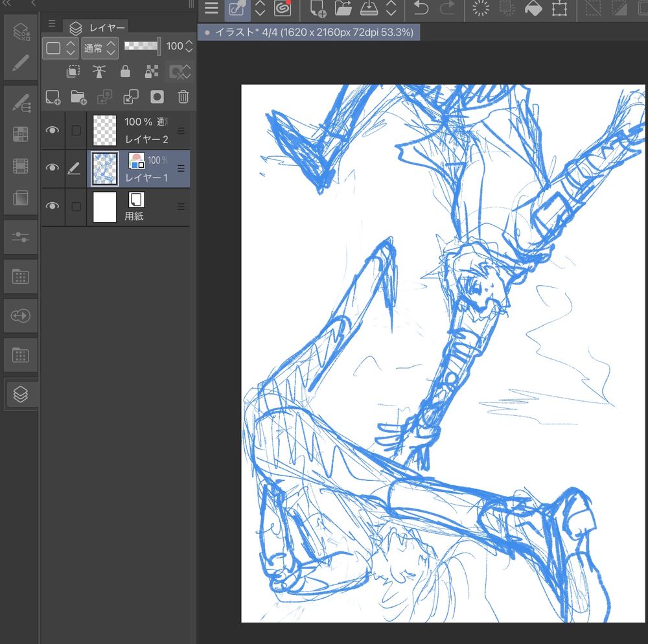Open the color set grid sidebar icon
This screenshot has width=648, height=644.
tap(21, 134)
